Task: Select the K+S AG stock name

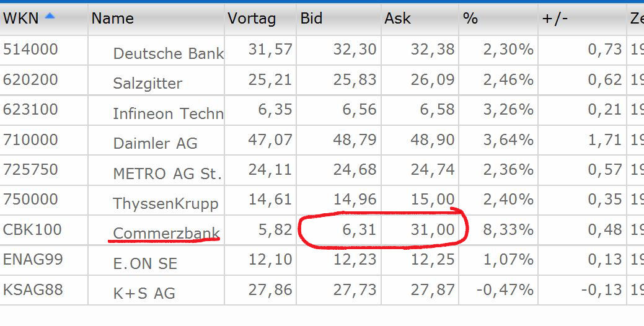Action: (x=144, y=293)
